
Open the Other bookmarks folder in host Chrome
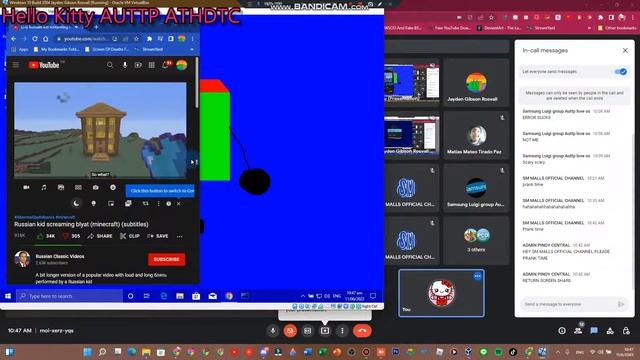tap(617, 28)
